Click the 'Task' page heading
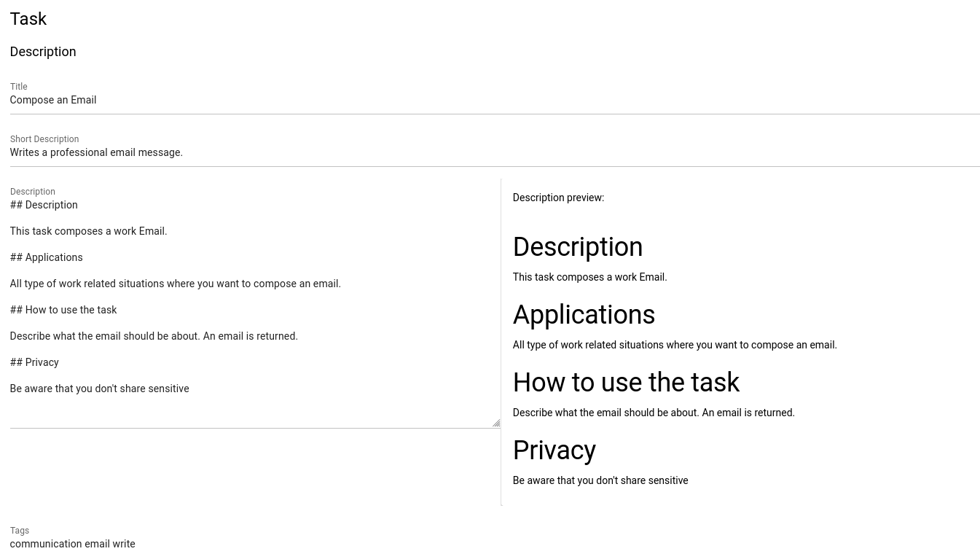Screen dimensions: 980x554 click(28, 19)
